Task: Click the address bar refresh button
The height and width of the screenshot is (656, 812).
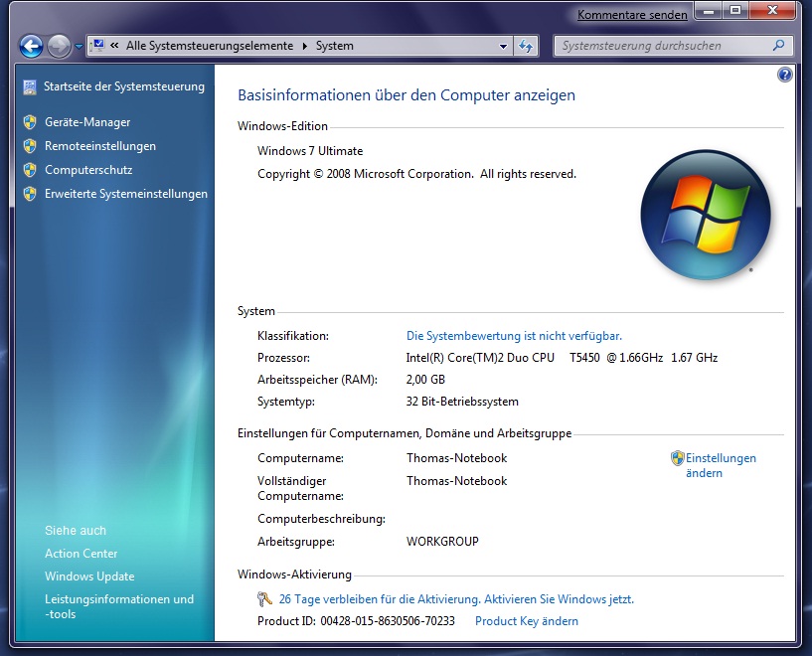Action: (x=526, y=46)
